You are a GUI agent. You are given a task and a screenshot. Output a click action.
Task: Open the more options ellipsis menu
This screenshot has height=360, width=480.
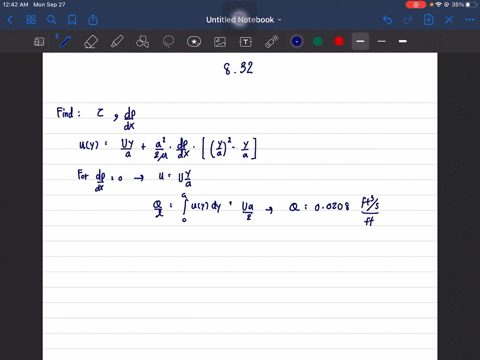pos(470,20)
